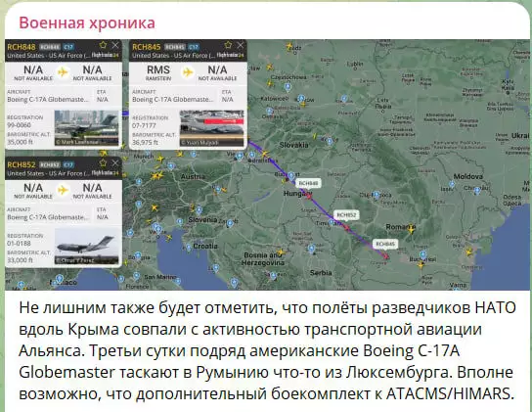Select the RCH845 flight label near Romania

[x=385, y=244]
